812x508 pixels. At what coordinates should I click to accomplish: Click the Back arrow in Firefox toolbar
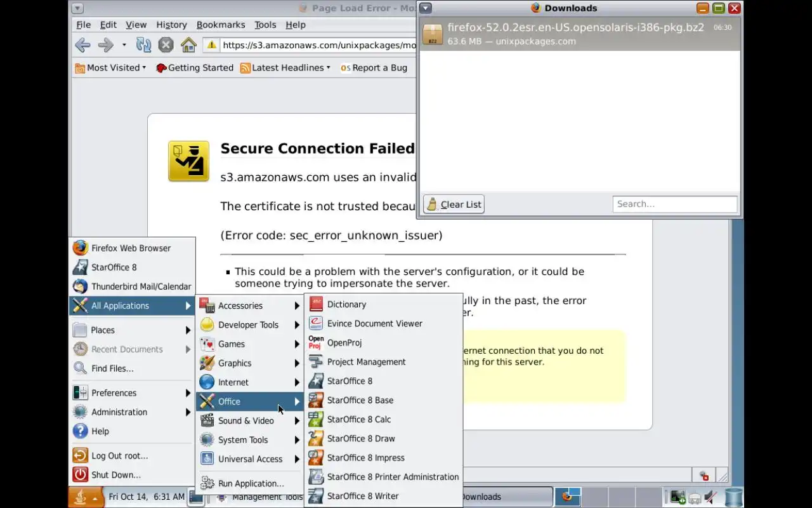(82, 45)
